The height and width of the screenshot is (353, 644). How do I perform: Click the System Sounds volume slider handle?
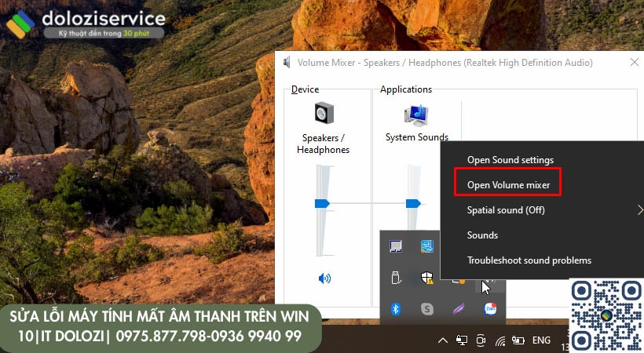pos(413,204)
